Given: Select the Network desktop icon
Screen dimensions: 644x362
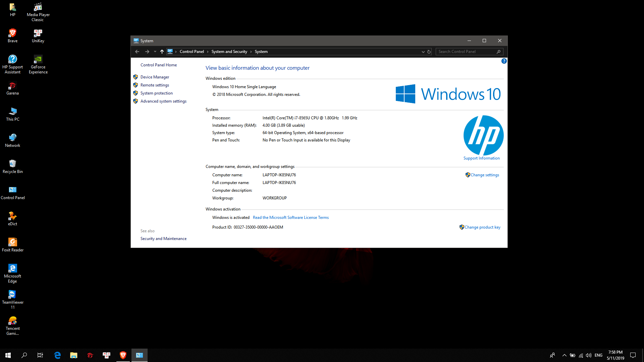Looking at the screenshot, I should point(12,140).
